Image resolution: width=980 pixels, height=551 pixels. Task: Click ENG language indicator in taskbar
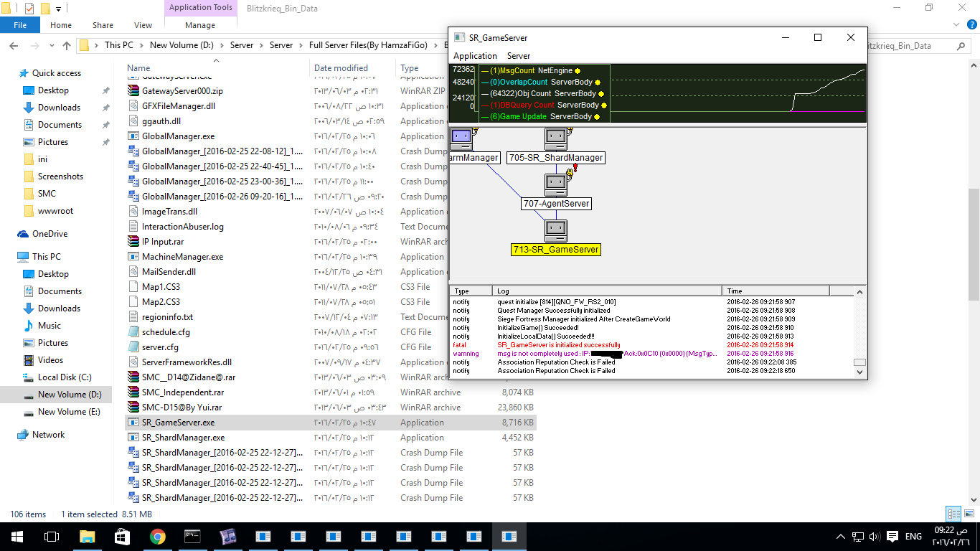click(914, 536)
